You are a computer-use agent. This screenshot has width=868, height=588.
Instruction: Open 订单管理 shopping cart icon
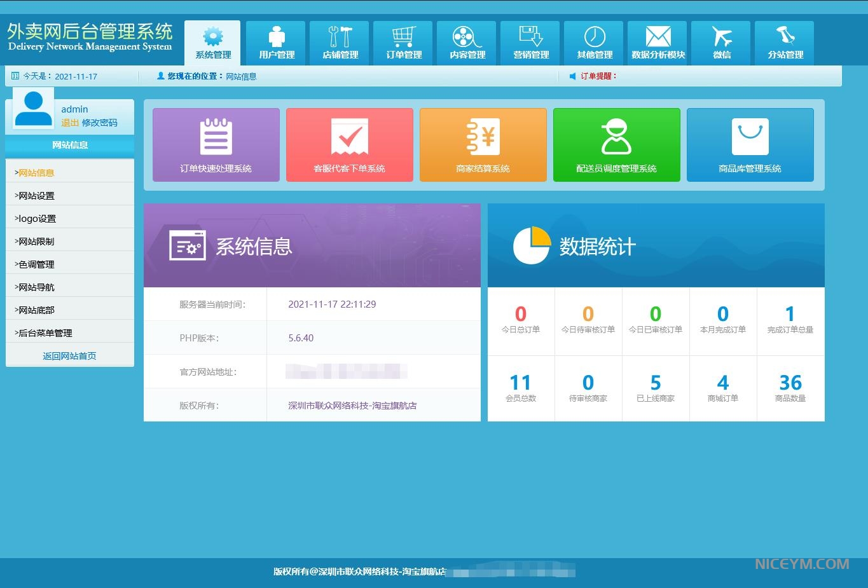coord(404,43)
